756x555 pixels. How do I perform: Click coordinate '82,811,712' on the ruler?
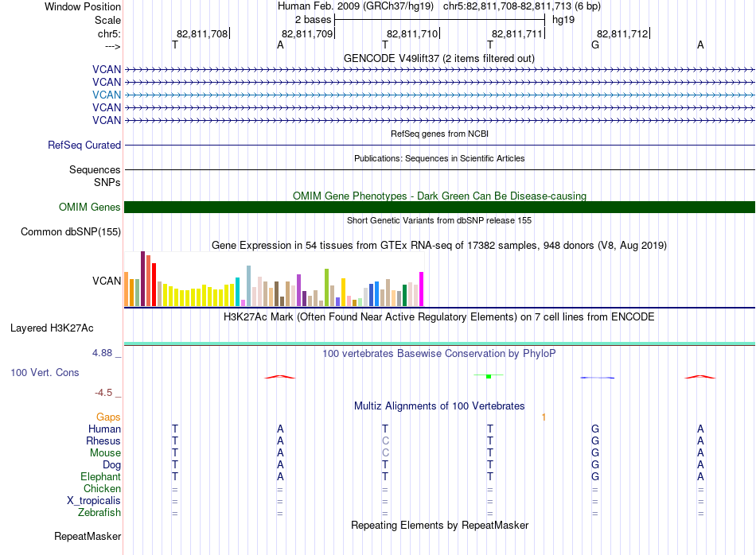[x=622, y=33]
